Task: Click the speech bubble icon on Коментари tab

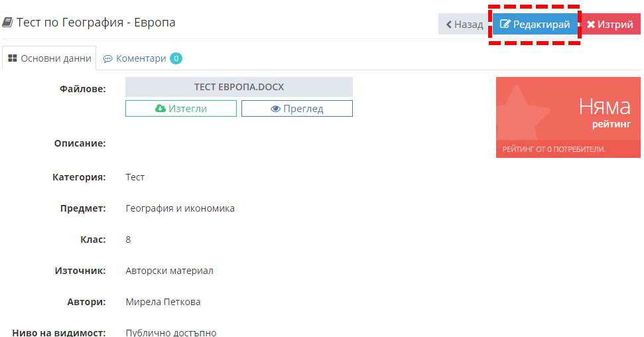Action: tap(107, 59)
